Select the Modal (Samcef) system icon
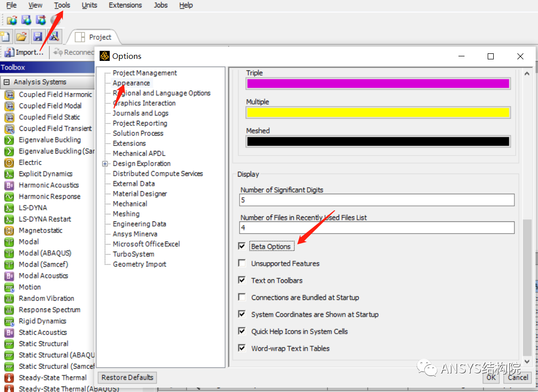The height and width of the screenshot is (392, 538). pos(9,264)
